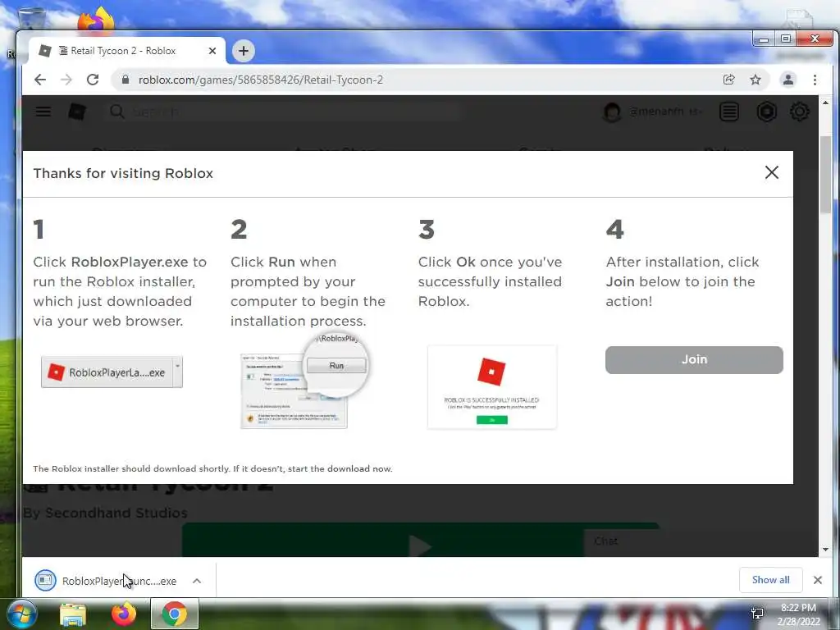The image size is (840, 630).
Task: Minimize the Chrome window
Action: point(764,39)
